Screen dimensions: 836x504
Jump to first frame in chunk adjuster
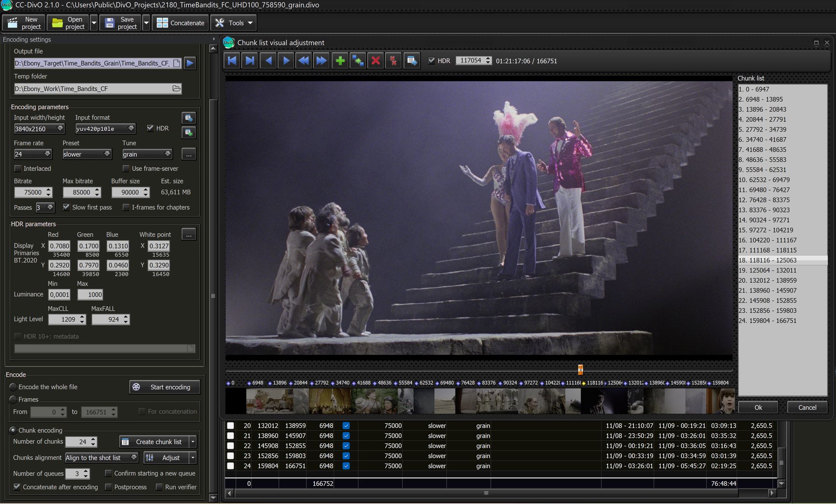coord(232,61)
